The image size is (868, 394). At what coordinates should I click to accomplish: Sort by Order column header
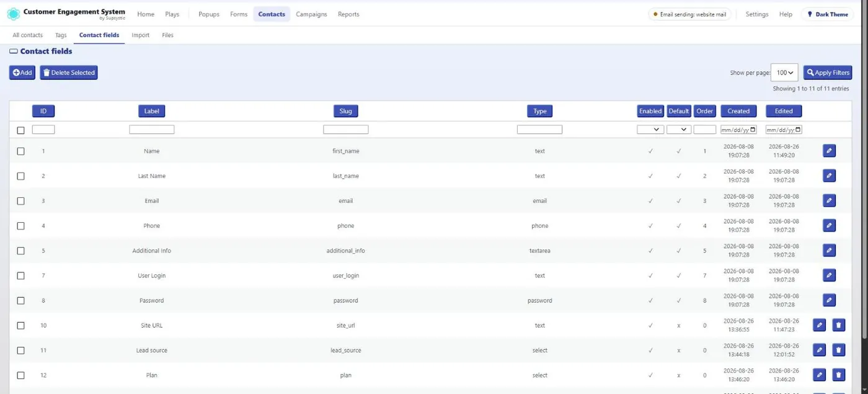point(704,111)
